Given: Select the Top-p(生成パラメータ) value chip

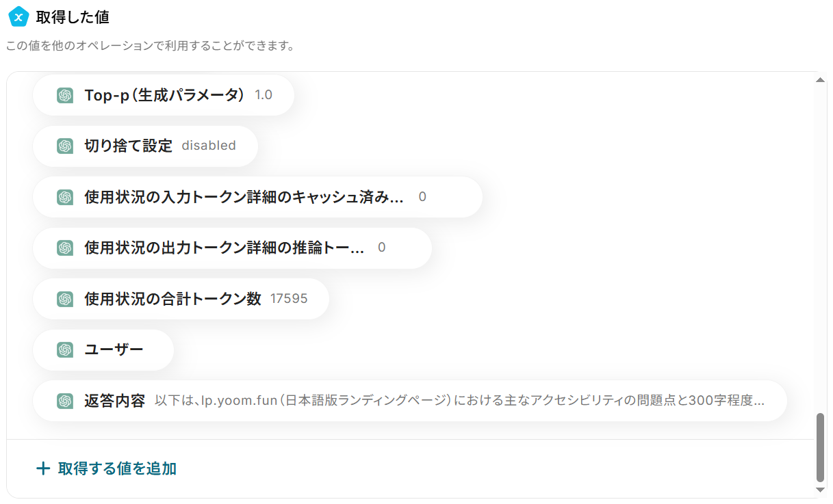Looking at the screenshot, I should coord(164,95).
